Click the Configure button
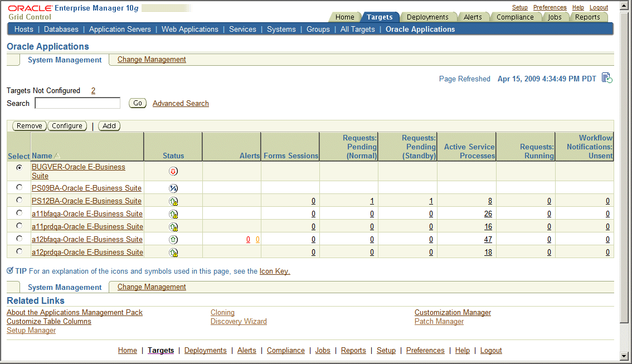Viewport: 632px width, 364px height. [x=67, y=126]
